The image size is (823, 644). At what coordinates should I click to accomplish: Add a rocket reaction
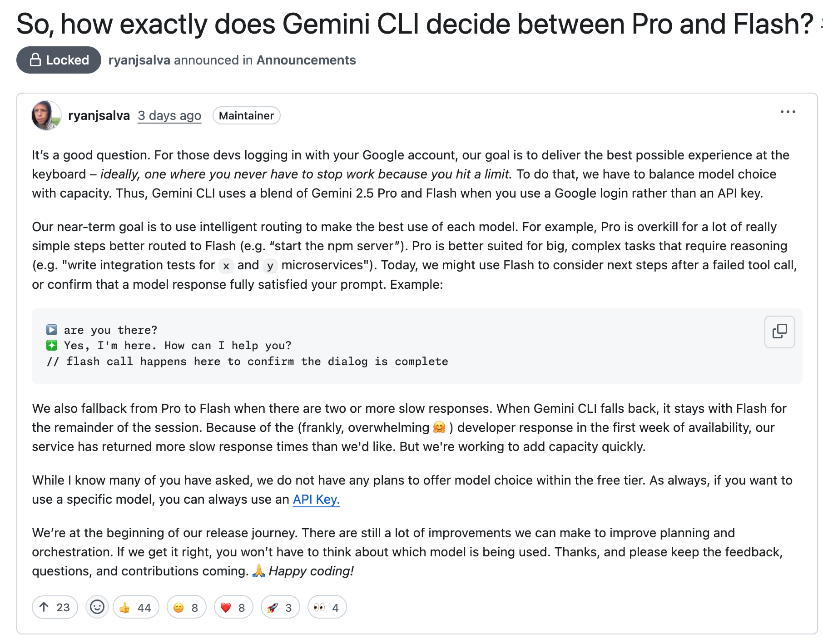[x=280, y=607]
